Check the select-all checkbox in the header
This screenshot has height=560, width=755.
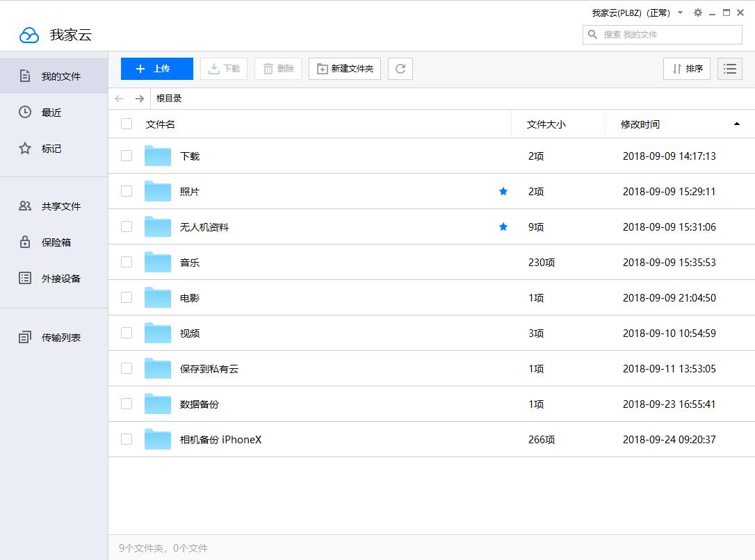[126, 123]
